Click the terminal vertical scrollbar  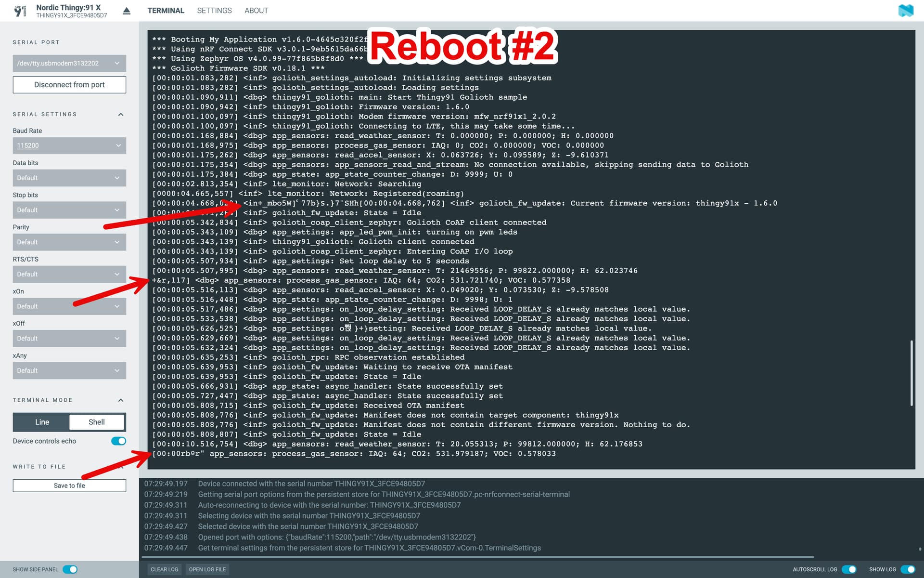pos(911,373)
